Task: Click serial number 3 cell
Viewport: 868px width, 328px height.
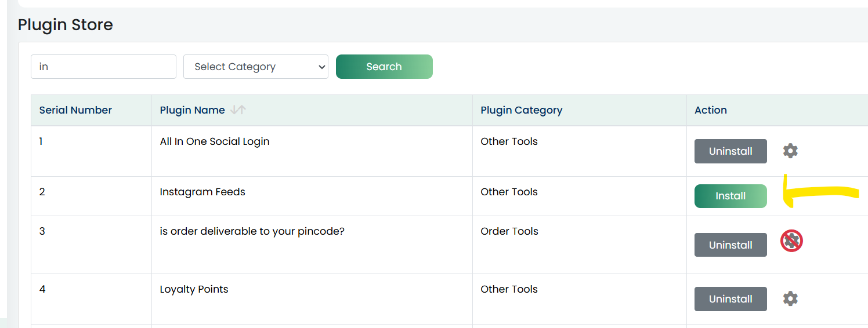Action: click(x=92, y=245)
